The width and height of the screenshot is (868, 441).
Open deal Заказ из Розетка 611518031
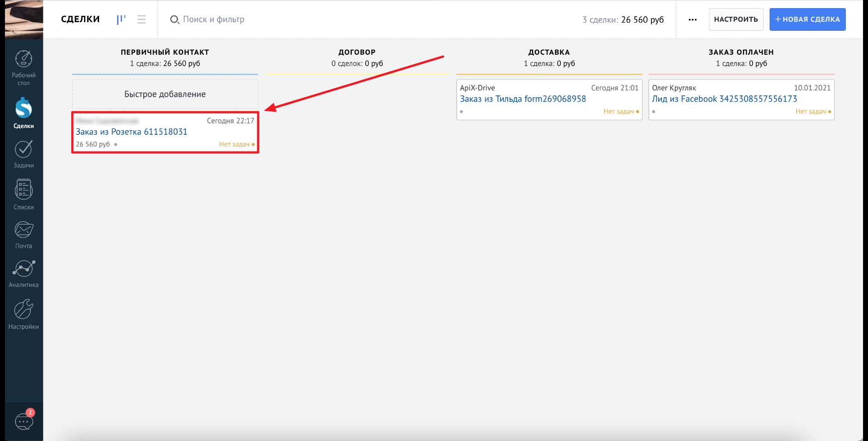(x=132, y=132)
